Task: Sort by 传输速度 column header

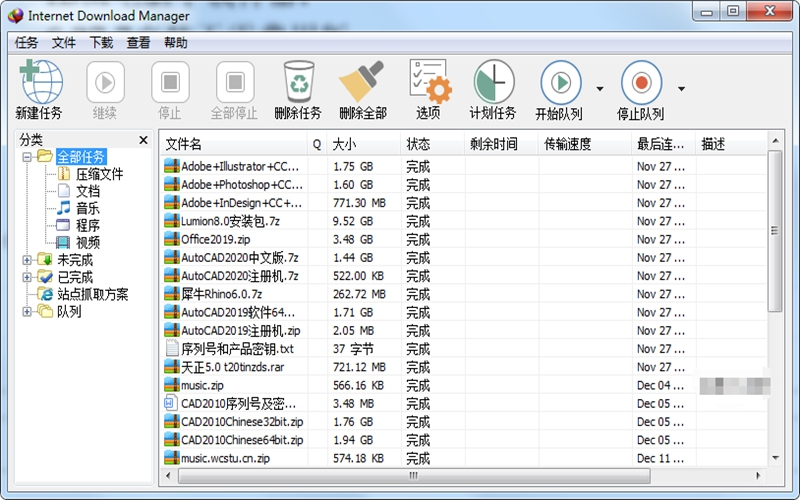Action: (x=585, y=144)
